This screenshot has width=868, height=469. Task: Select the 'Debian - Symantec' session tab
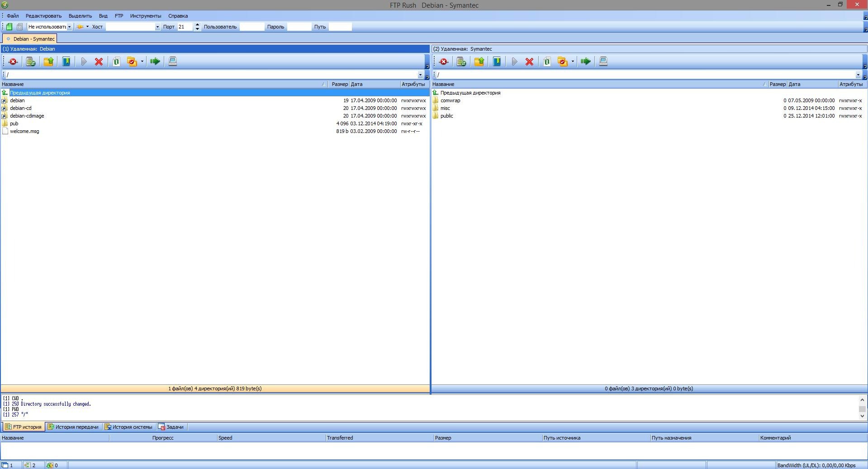(x=30, y=39)
